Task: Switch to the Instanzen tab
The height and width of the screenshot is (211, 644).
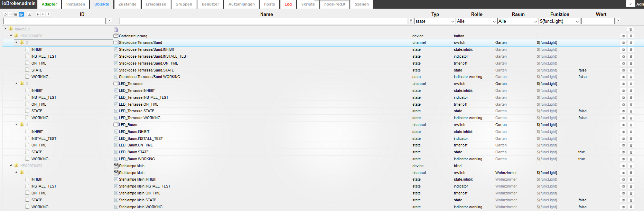Action: click(76, 4)
